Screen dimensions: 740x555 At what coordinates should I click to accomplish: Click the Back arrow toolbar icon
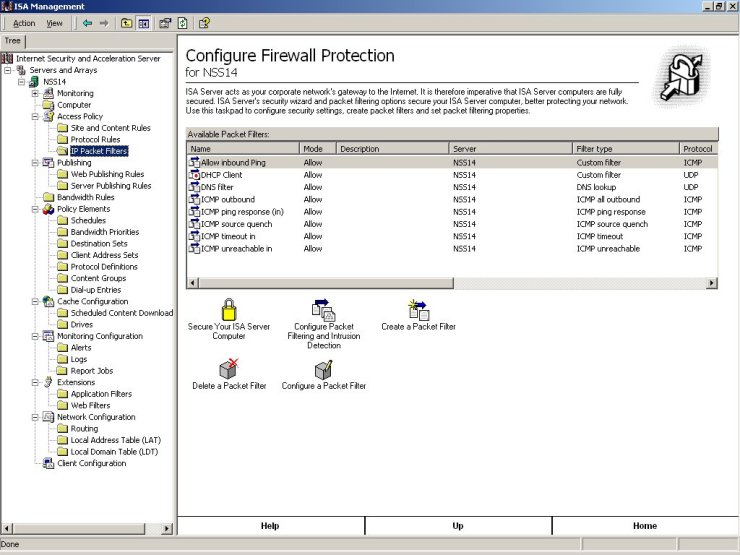pyautogui.click(x=87, y=23)
